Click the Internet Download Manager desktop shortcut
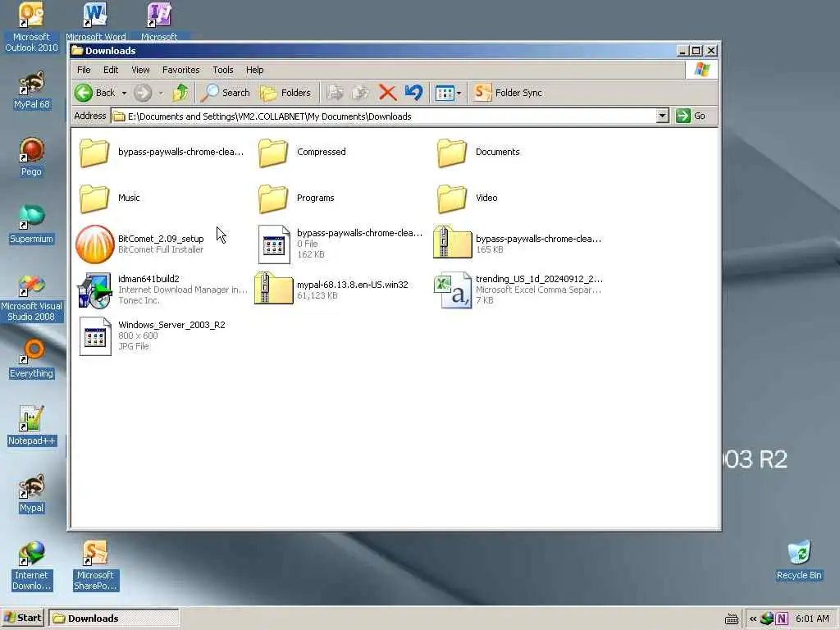Screen dimensions: 840x630 point(31,566)
